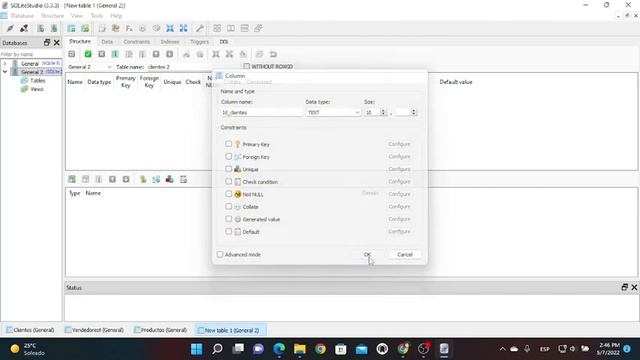The height and width of the screenshot is (360, 640).
Task: Switch to Clientes (General) window tab
Action: pyautogui.click(x=30, y=330)
